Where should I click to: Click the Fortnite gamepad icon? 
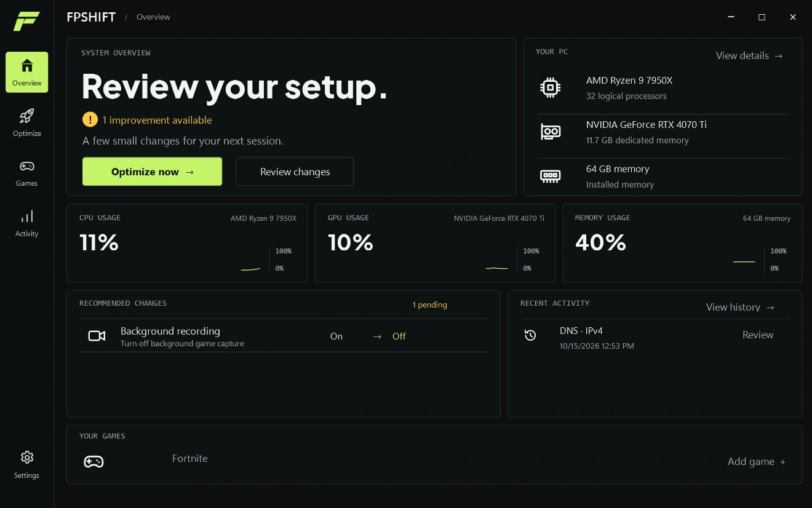(x=94, y=461)
